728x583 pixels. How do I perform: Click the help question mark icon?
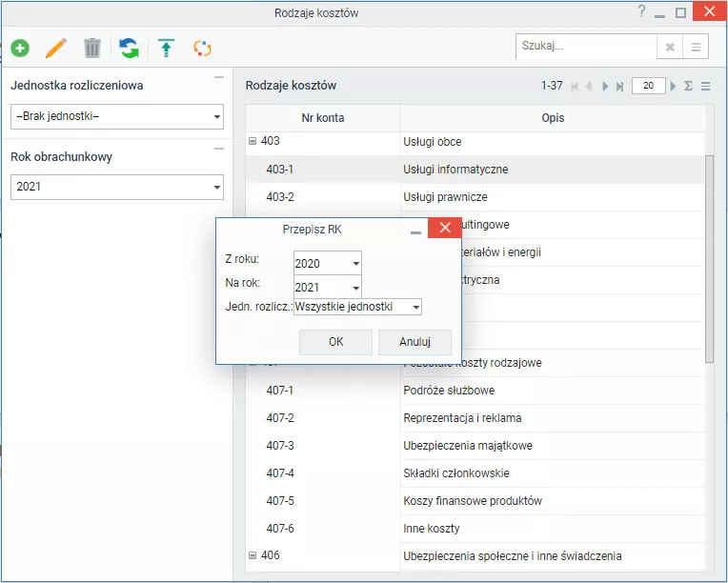click(x=641, y=11)
